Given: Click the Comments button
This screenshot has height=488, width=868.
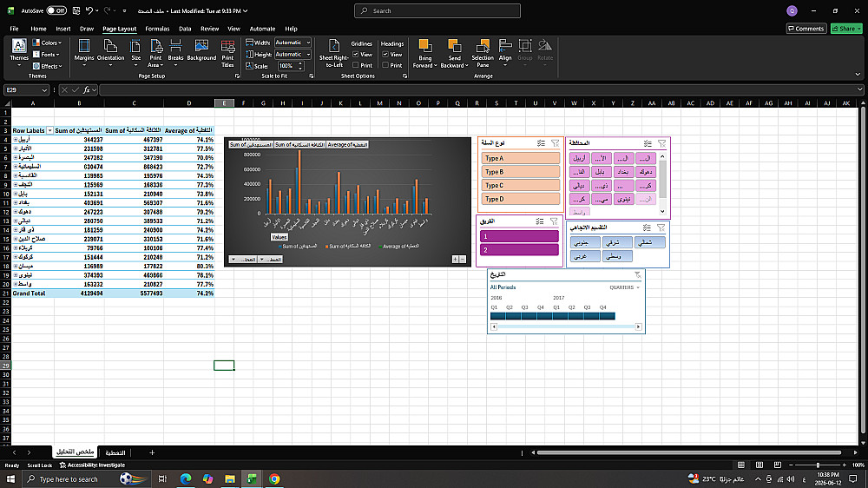Looking at the screenshot, I should tap(806, 29).
